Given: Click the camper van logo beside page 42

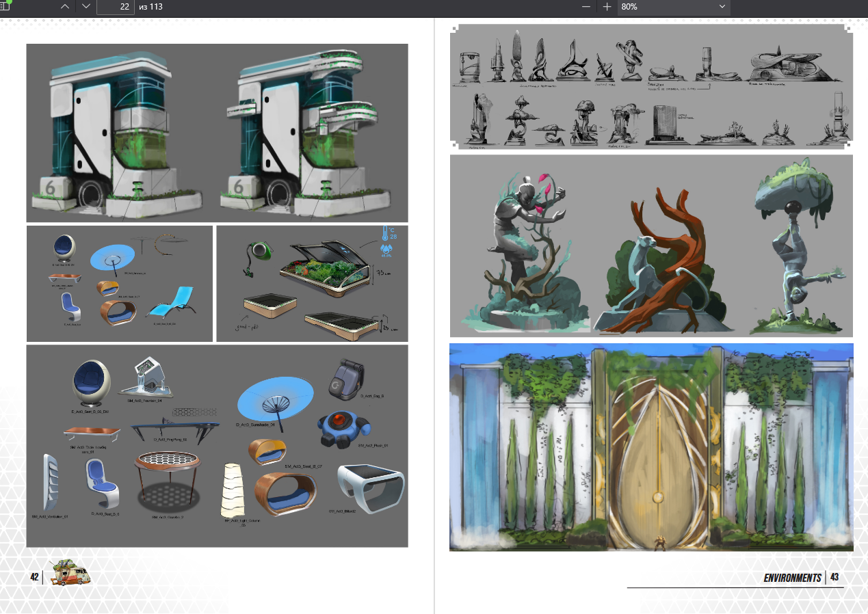Looking at the screenshot, I should pyautogui.click(x=70, y=572).
